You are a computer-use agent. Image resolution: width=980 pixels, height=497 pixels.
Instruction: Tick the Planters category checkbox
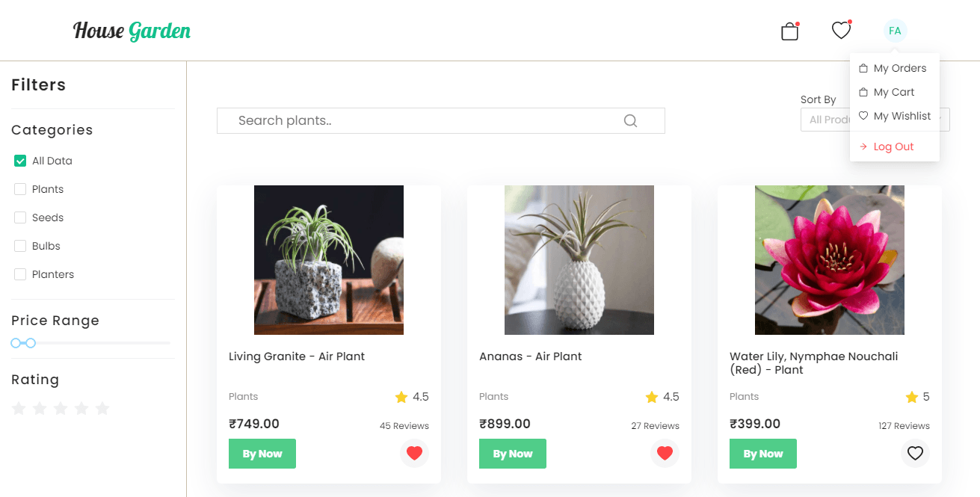(20, 274)
